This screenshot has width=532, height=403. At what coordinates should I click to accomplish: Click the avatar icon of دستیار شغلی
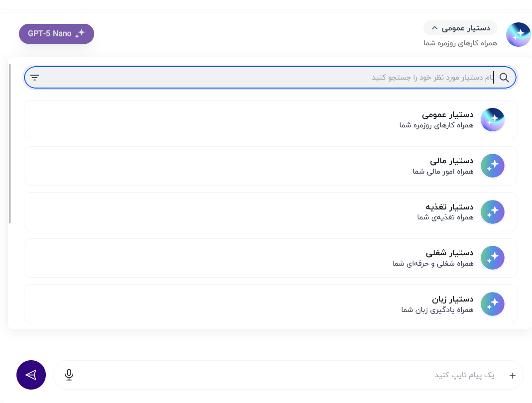click(x=493, y=258)
